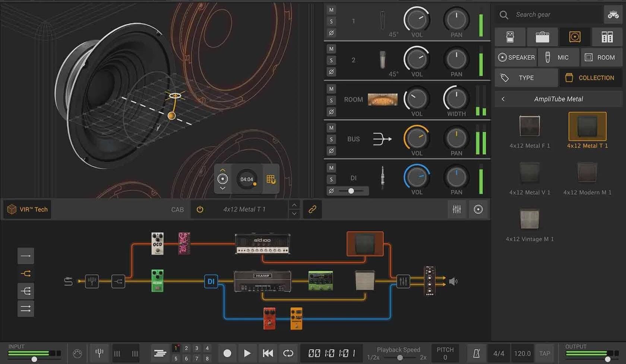This screenshot has width=626, height=364.
Task: Open the tuner in bottom bar
Action: (x=99, y=353)
